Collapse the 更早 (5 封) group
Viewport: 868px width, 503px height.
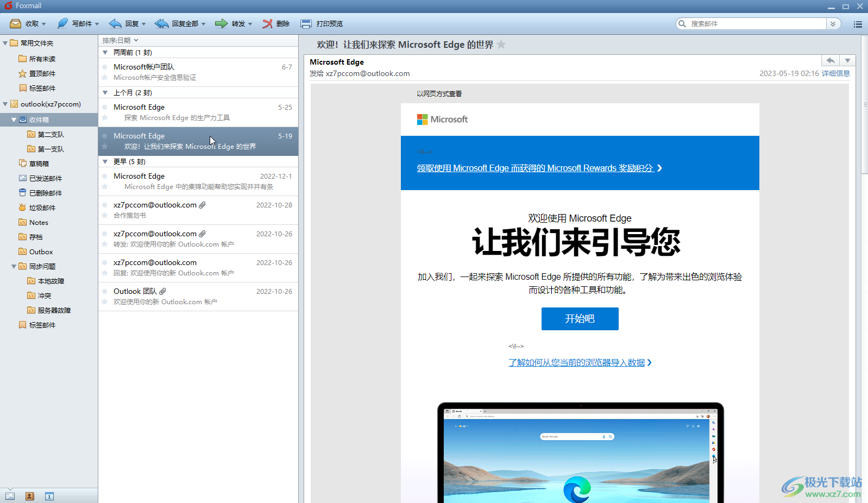[x=105, y=162]
